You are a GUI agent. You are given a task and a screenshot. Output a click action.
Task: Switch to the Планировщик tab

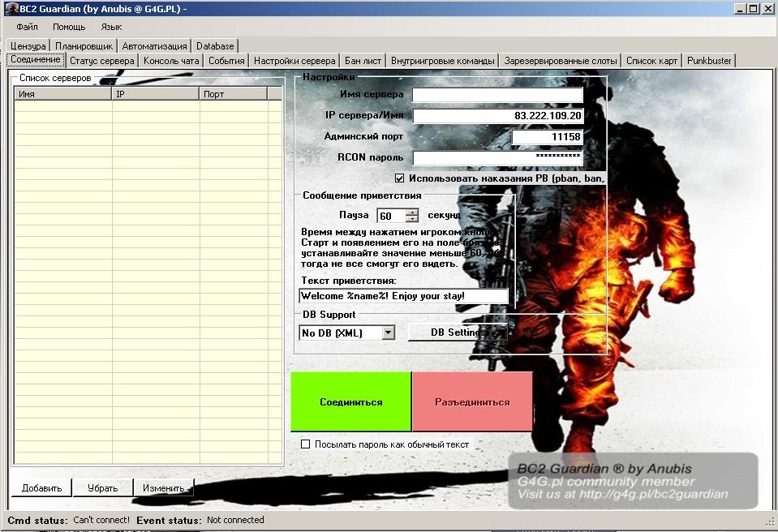click(84, 46)
